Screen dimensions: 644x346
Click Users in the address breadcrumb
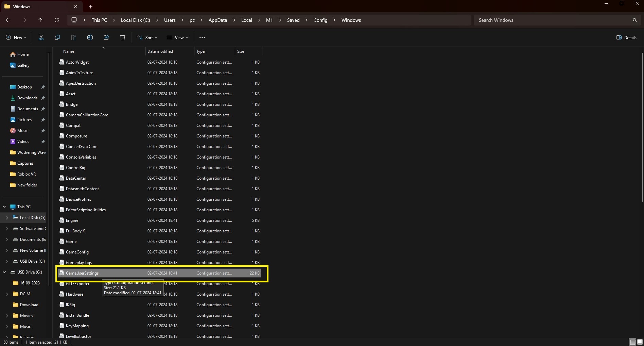pyautogui.click(x=170, y=20)
